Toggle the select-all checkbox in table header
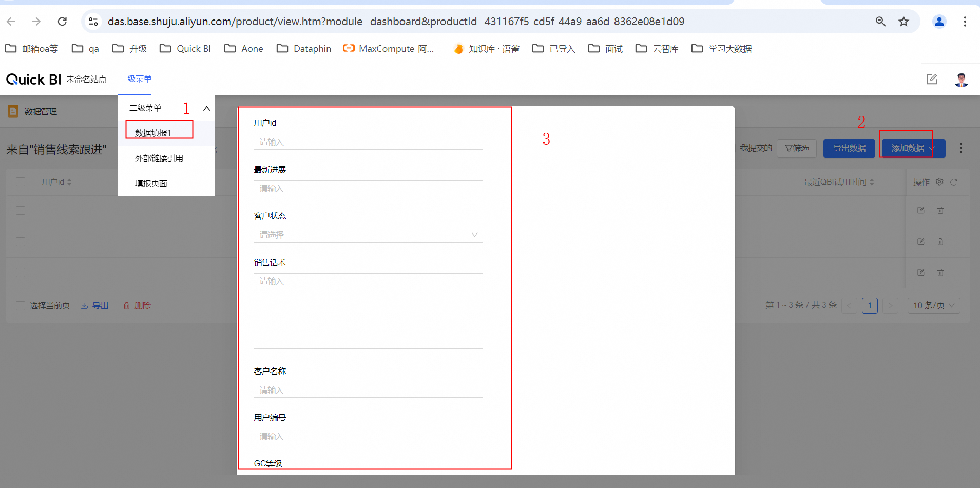The width and height of the screenshot is (980, 488). click(21, 182)
